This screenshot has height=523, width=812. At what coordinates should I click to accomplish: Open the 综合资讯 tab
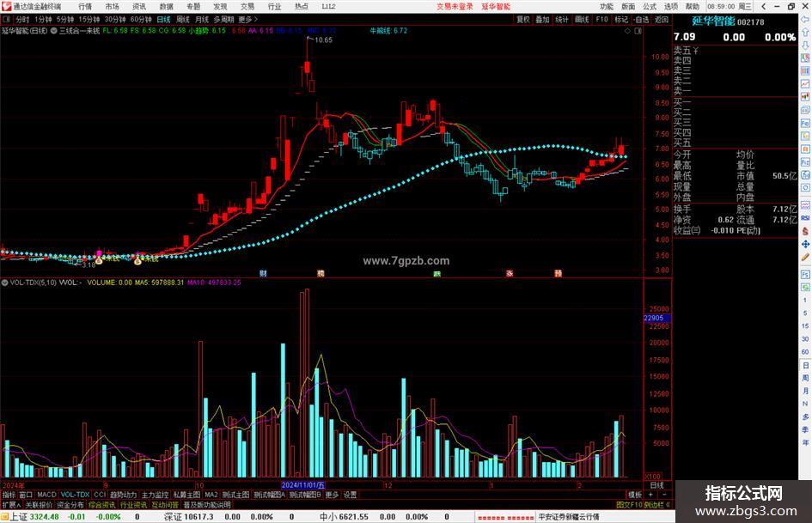[102, 504]
